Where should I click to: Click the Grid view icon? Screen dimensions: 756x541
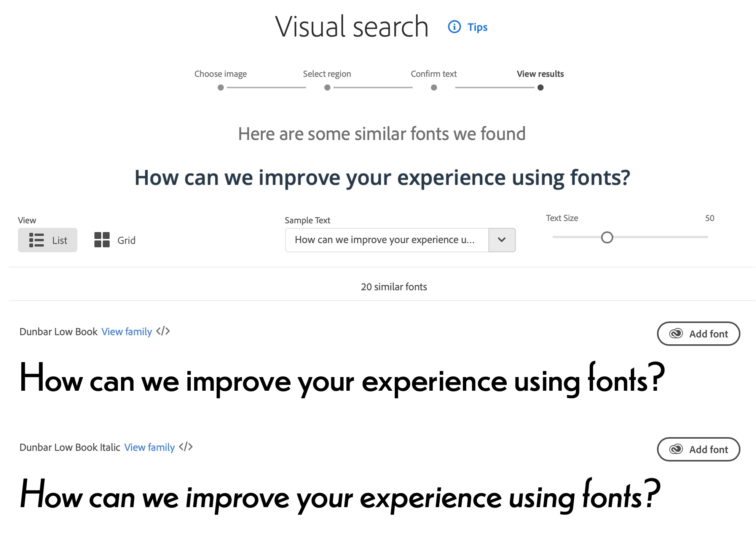102,240
